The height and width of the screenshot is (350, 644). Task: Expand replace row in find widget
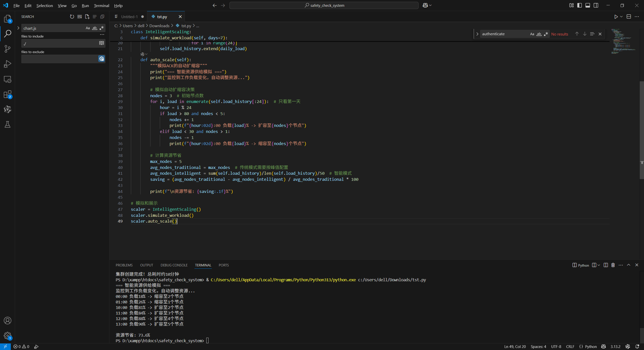click(477, 34)
